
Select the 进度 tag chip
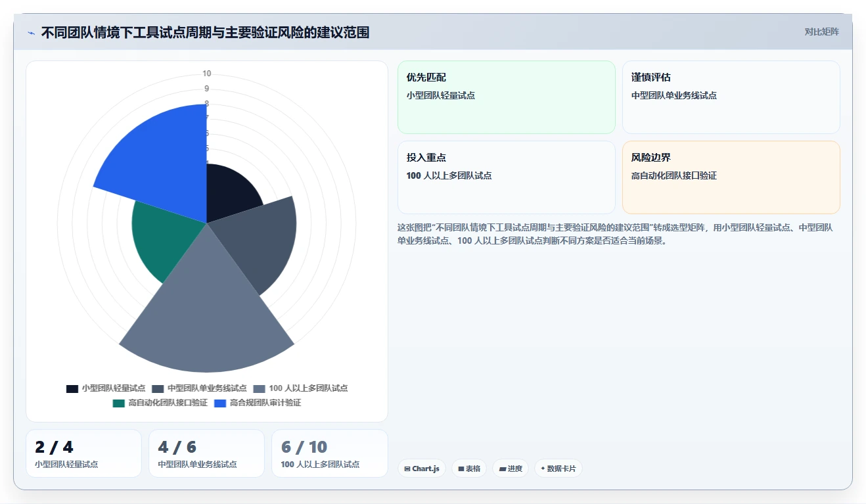[511, 469]
